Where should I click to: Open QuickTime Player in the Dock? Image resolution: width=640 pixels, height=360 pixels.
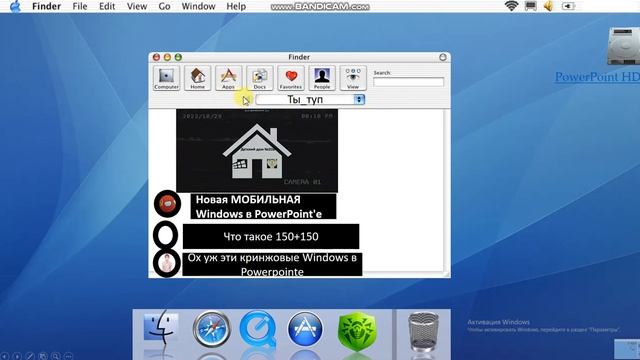(258, 329)
